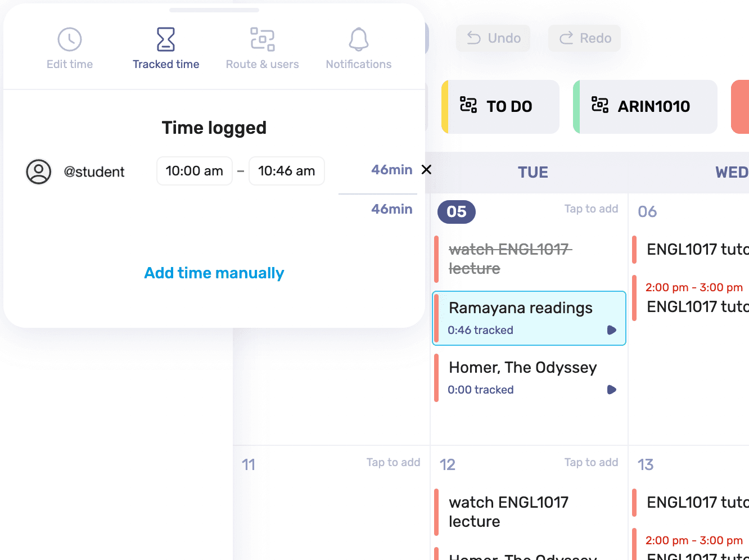The image size is (749, 560).
Task: Click the route icon on the ARIN1010 label
Action: click(x=602, y=106)
